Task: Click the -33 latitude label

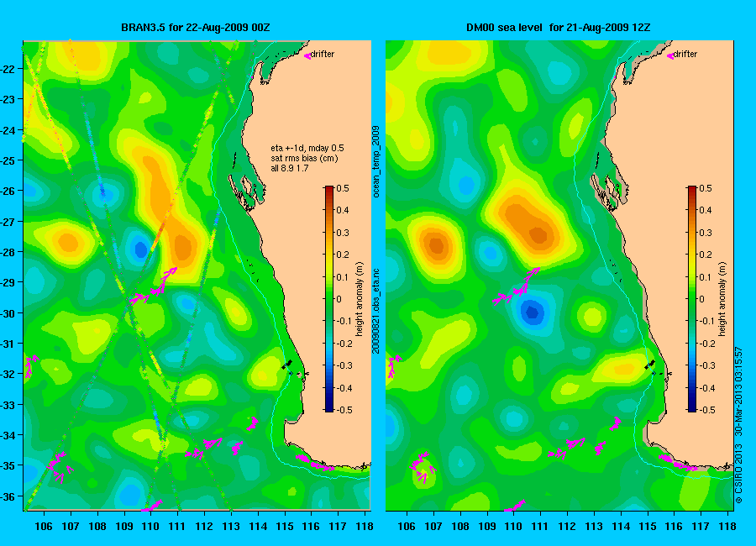Action: point(9,405)
